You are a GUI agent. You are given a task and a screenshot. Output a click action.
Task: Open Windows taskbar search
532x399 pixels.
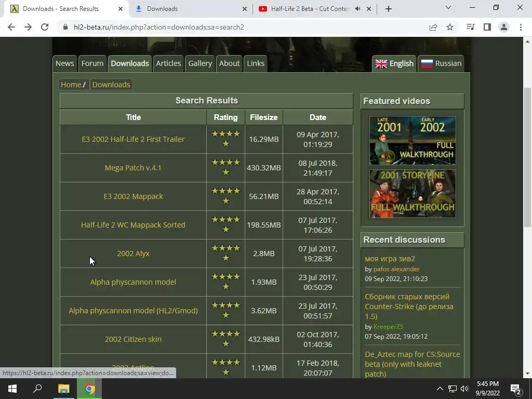37,389
